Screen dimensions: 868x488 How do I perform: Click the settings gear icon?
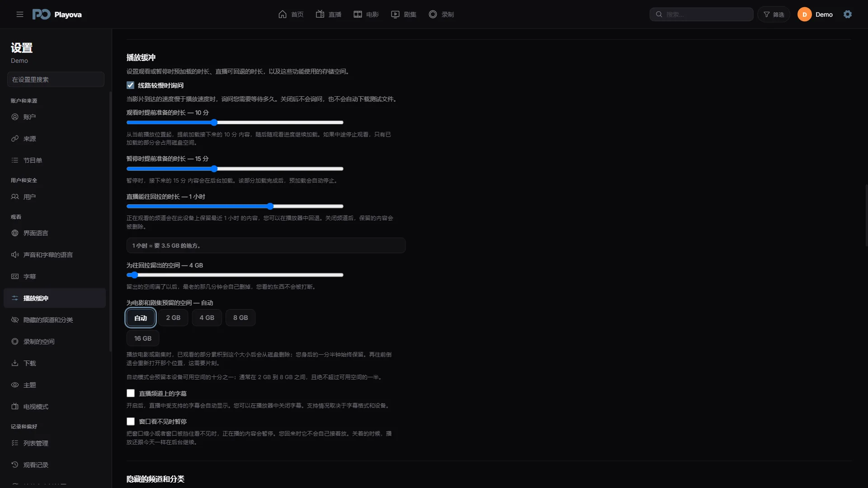click(x=848, y=14)
